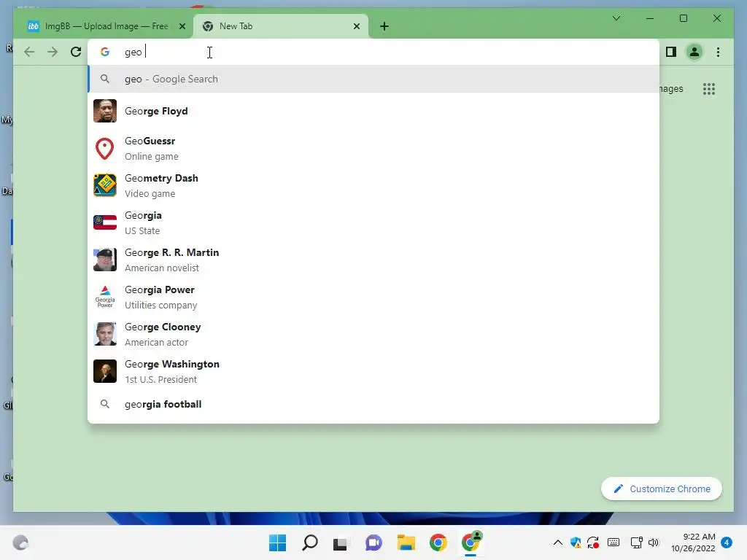Choose the geo - Google Search suggestion
Screen dimensions: 747x560
tap(373, 79)
